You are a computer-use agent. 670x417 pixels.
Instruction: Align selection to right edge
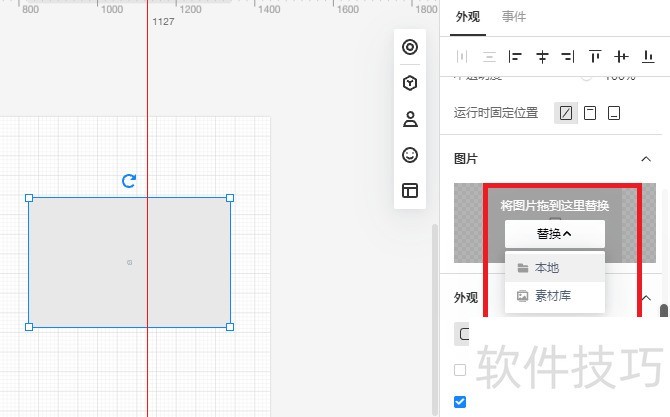pos(568,56)
